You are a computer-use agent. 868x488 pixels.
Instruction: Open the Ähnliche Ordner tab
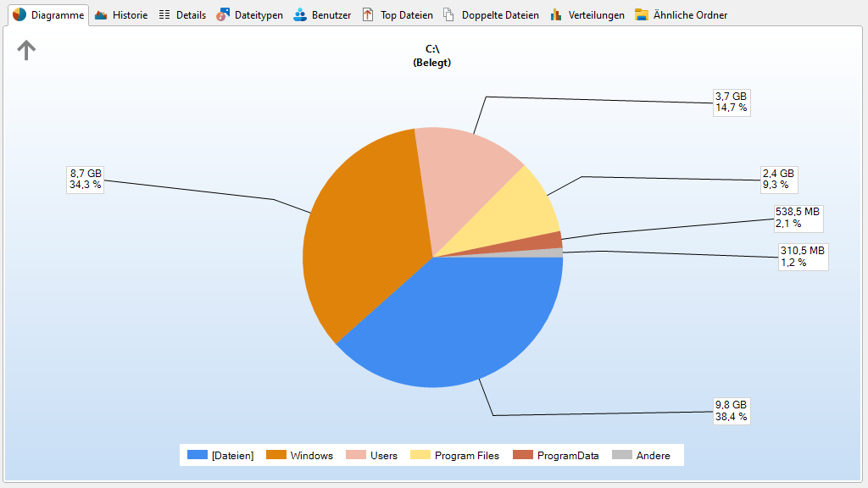[682, 15]
